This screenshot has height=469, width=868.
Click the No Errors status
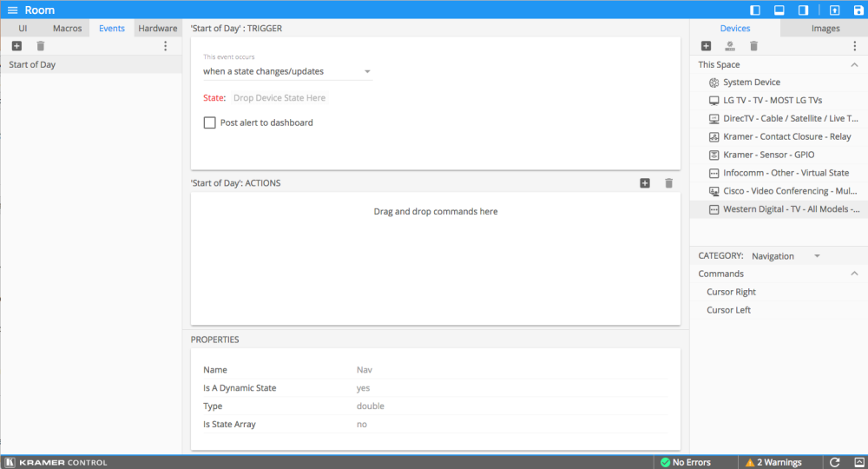686,462
